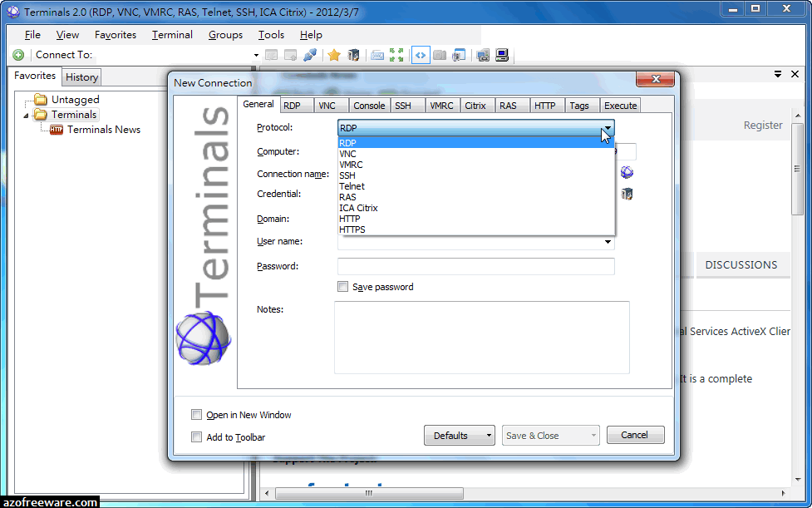Enable Add to Toolbar checkbox
The image size is (812, 508).
(196, 436)
